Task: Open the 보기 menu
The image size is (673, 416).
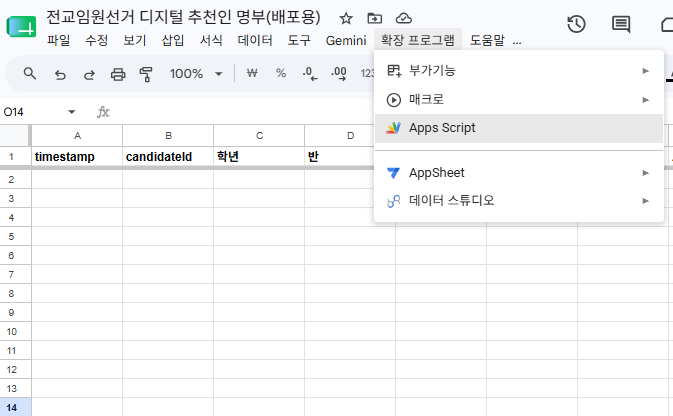Action: pyautogui.click(x=135, y=40)
